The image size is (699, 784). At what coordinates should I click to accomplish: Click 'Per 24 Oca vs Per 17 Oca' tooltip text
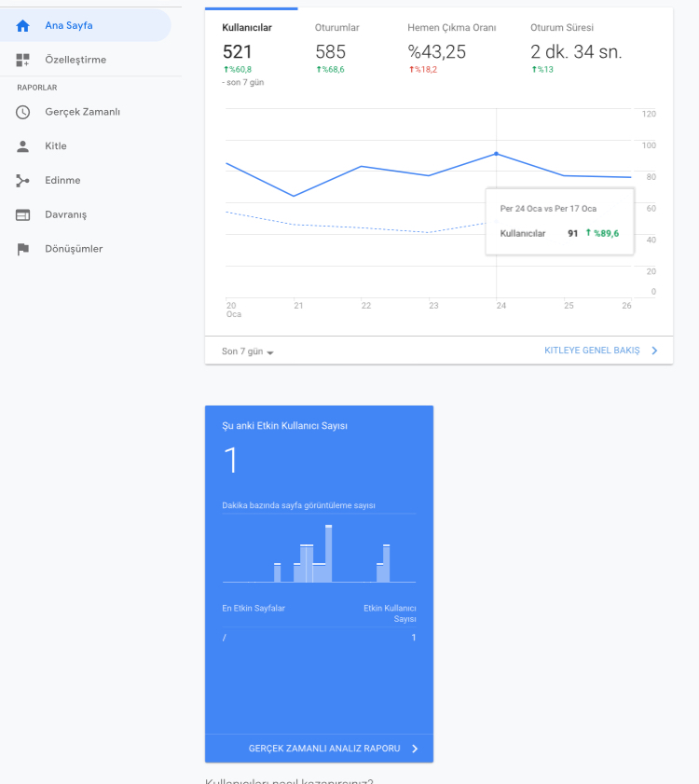(549, 209)
